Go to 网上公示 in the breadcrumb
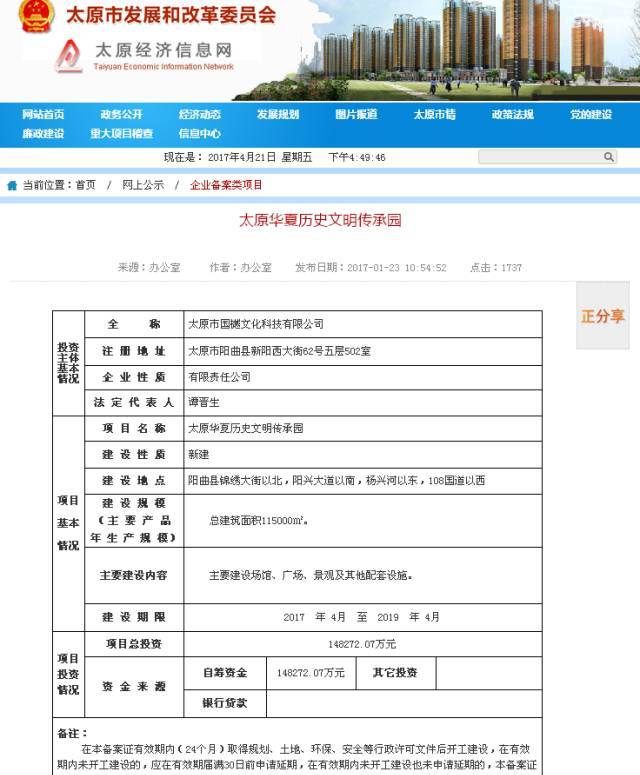This screenshot has height=775, width=640. [x=143, y=185]
